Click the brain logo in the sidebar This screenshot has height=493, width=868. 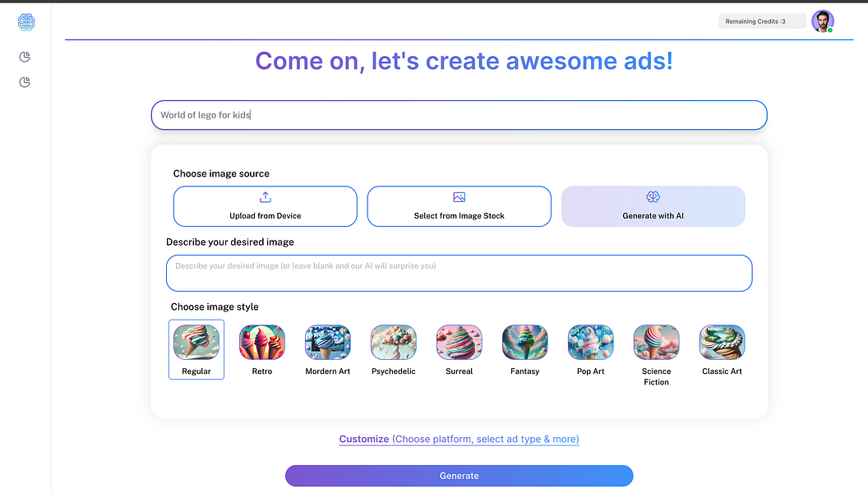[x=26, y=22]
